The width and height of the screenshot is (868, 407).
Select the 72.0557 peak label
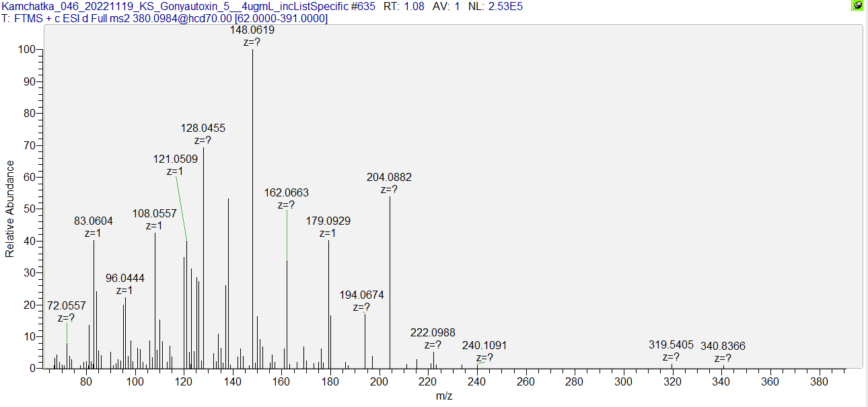click(66, 306)
